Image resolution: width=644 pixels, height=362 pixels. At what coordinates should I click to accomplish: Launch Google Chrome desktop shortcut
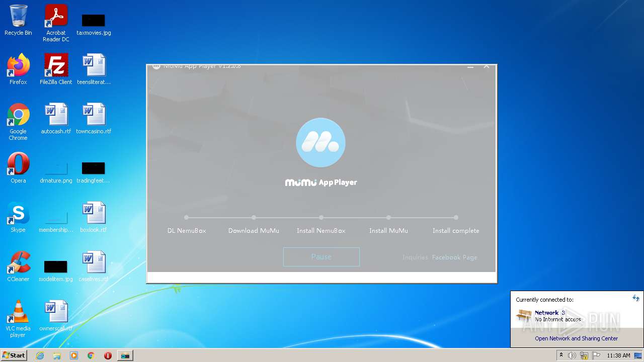click(18, 122)
